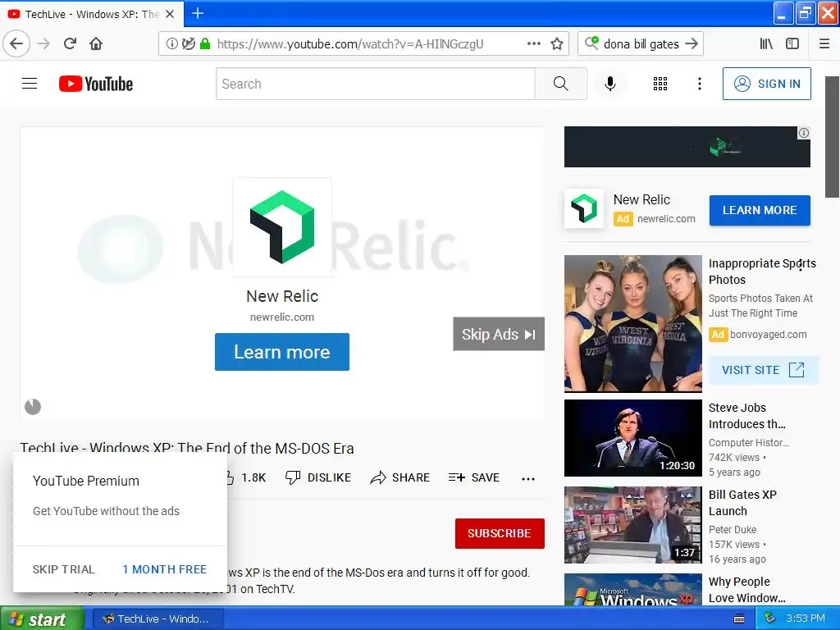Click the SIGN IN button
This screenshot has width=840, height=630.
pos(767,84)
